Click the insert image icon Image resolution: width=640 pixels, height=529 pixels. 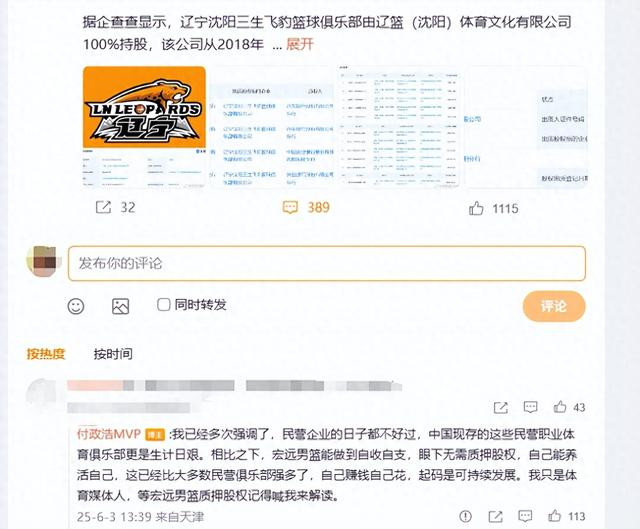120,306
